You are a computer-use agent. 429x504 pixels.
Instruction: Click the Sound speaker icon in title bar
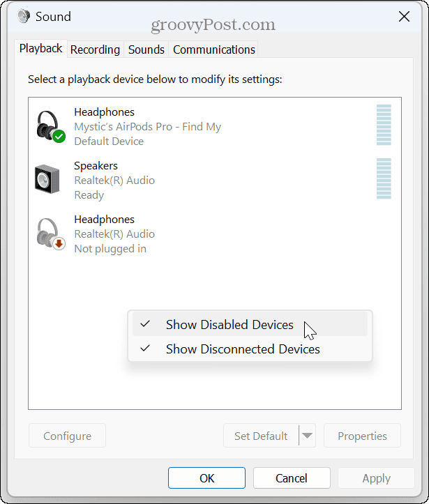(24, 16)
